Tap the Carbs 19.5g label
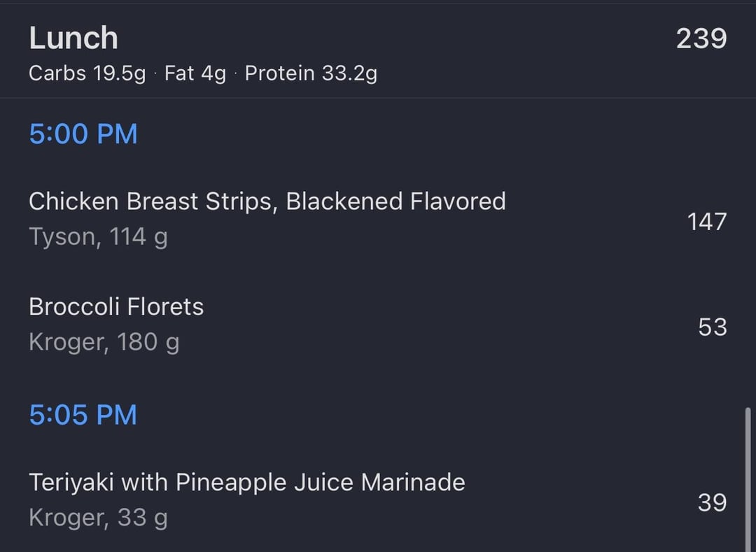The height and width of the screenshot is (552, 756). pyautogui.click(x=87, y=73)
